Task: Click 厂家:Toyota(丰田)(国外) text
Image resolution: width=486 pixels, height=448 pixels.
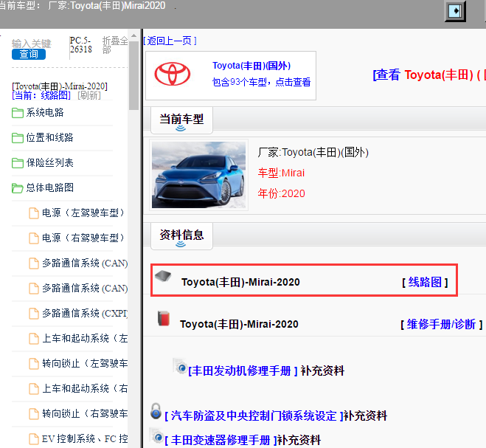Action: (x=313, y=153)
